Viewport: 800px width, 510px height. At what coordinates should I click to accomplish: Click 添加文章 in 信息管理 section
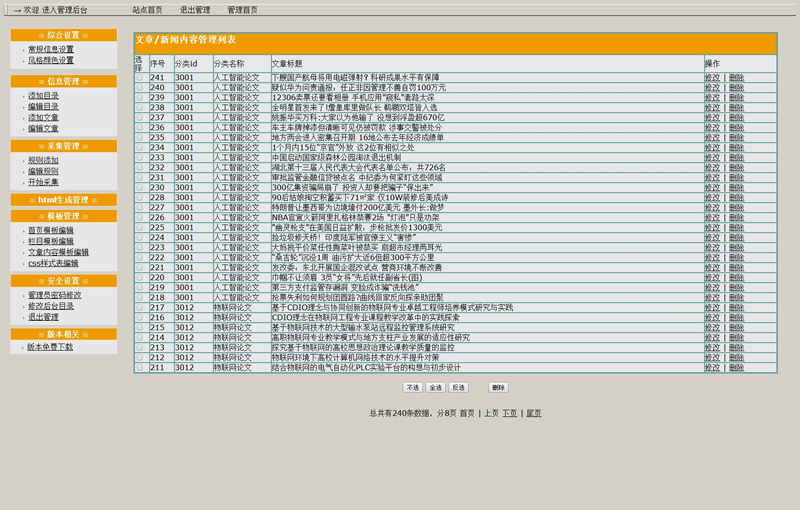click(x=43, y=117)
